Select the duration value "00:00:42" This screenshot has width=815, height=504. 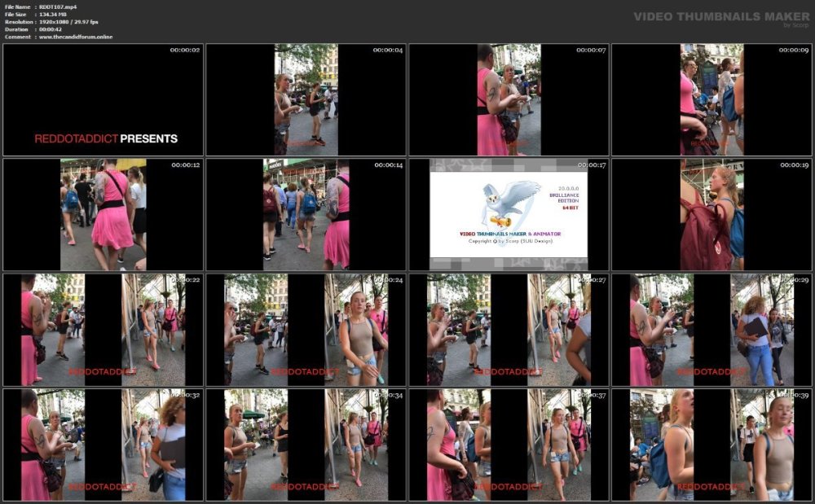pyautogui.click(x=51, y=29)
